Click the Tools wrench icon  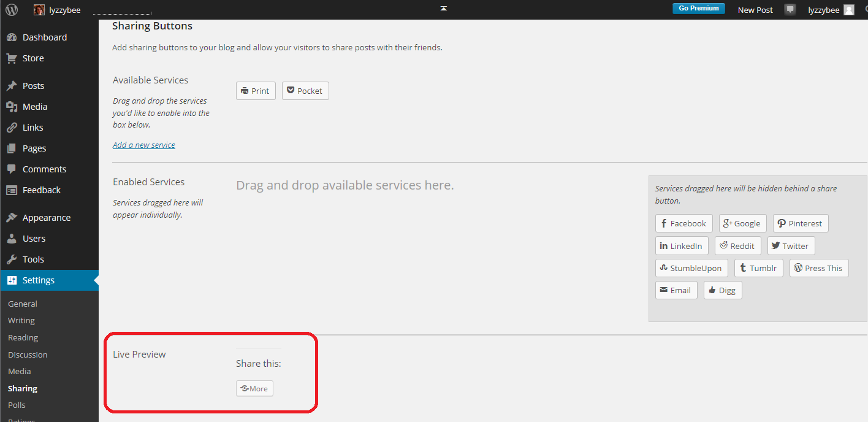[12, 259]
